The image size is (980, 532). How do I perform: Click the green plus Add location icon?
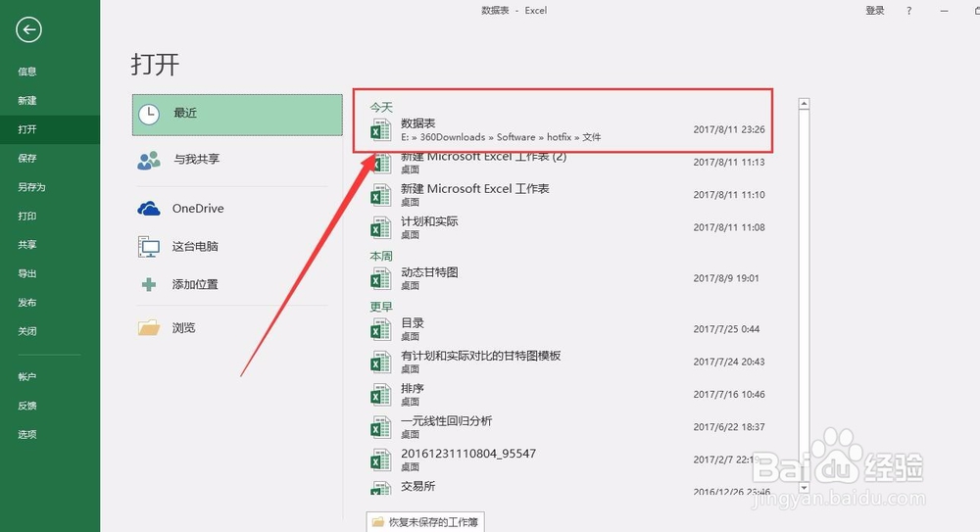(x=149, y=285)
